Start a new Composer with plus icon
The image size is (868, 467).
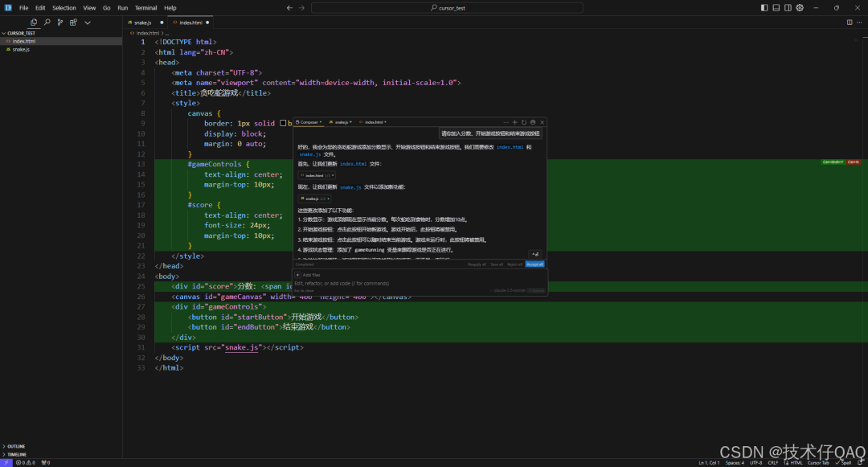point(515,122)
